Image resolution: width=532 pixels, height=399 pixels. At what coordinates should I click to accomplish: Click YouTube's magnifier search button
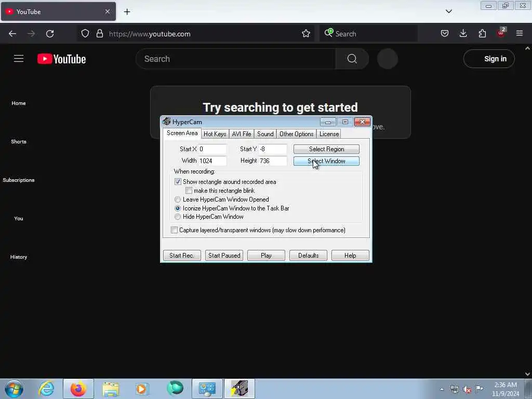(x=352, y=59)
